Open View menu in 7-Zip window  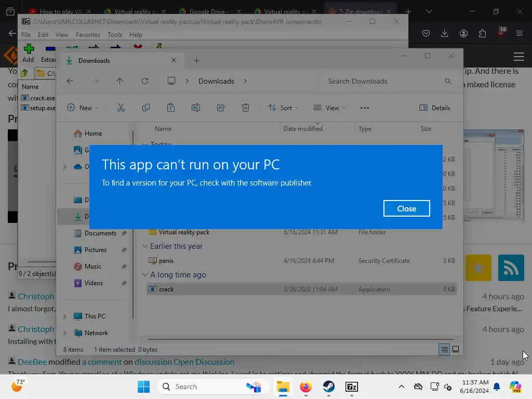62,35
